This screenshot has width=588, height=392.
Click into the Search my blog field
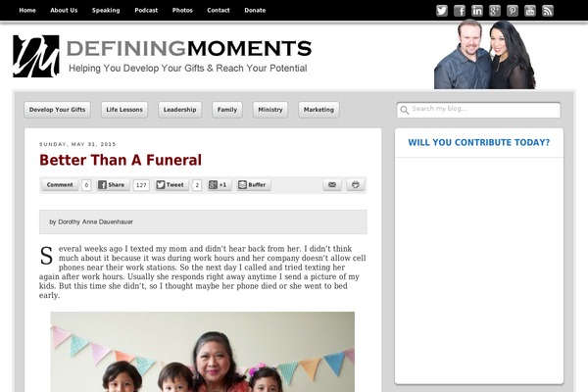pyautogui.click(x=478, y=110)
